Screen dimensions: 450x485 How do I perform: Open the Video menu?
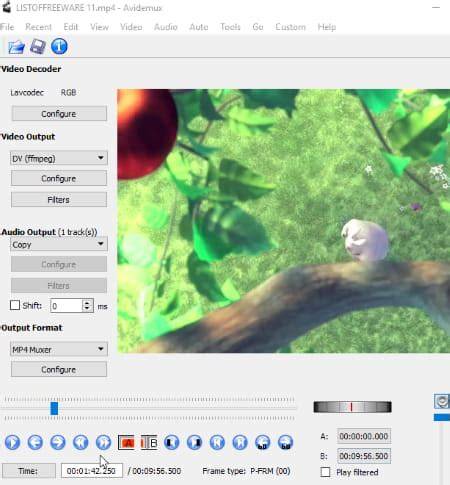tap(131, 27)
